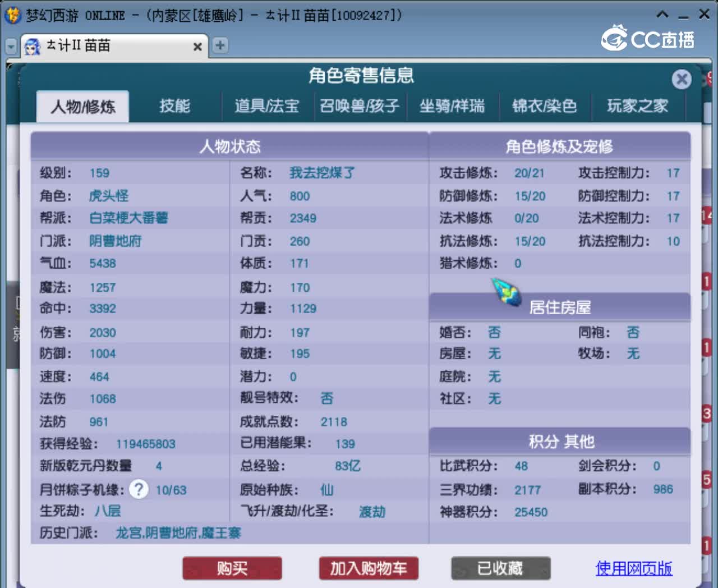
Task: Add a new tab with plus button
Action: [220, 45]
